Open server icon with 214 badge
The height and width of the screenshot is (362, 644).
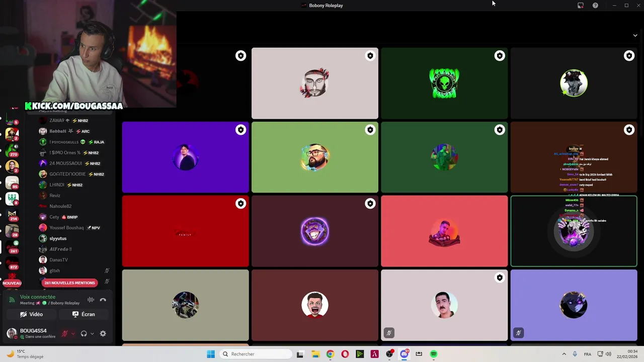tap(12, 215)
